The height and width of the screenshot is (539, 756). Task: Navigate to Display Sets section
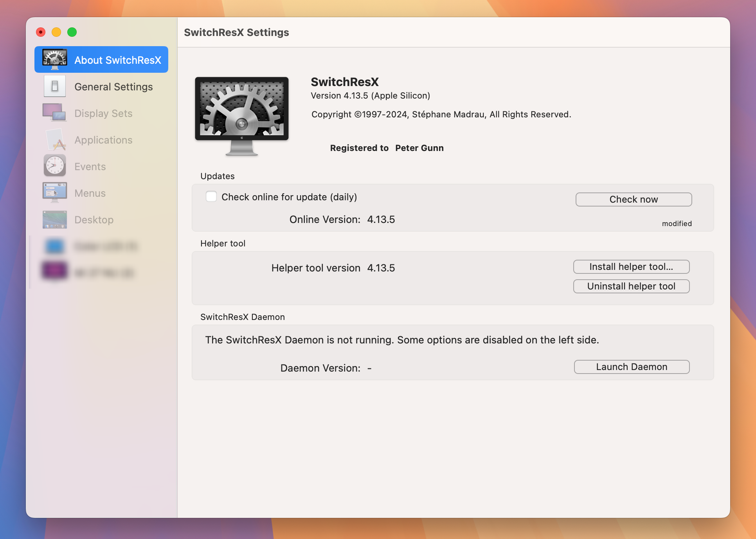[x=104, y=113]
